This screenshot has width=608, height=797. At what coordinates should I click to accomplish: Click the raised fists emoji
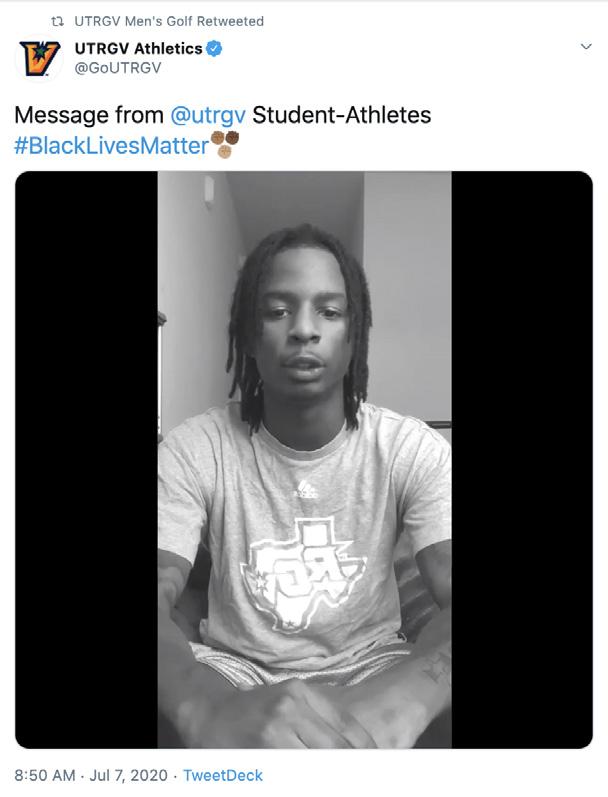[225, 144]
